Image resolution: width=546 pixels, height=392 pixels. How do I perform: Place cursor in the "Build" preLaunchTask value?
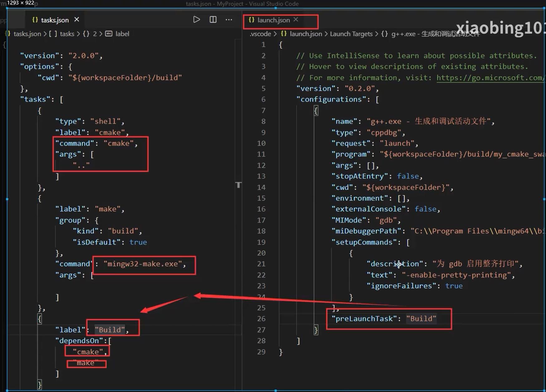click(x=421, y=319)
